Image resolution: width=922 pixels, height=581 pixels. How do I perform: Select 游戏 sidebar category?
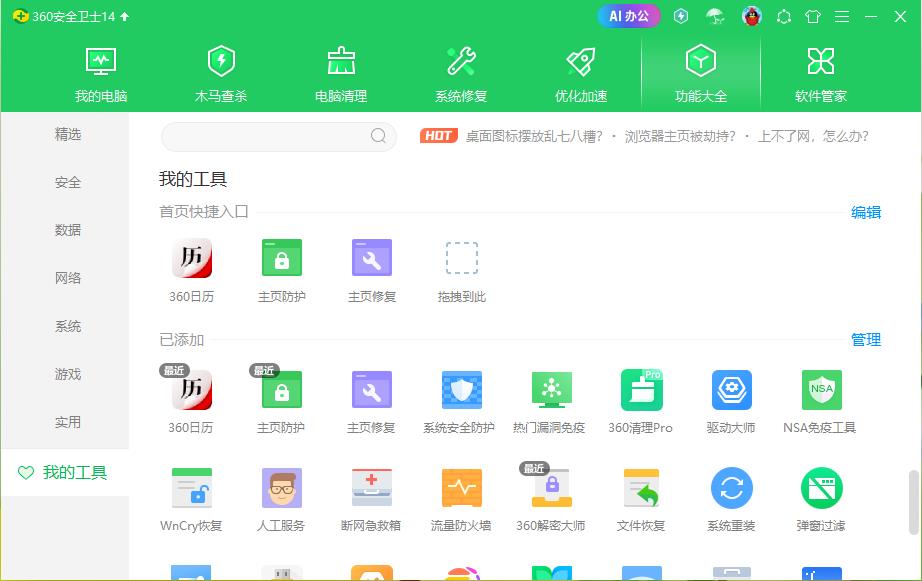pyautogui.click(x=68, y=374)
